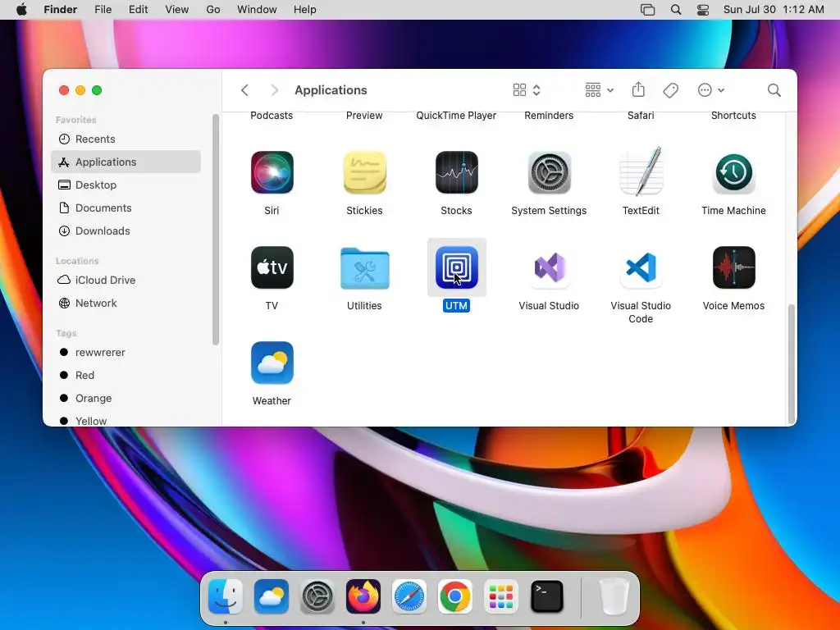Click the Finder window search icon
840x630 pixels.
(774, 90)
